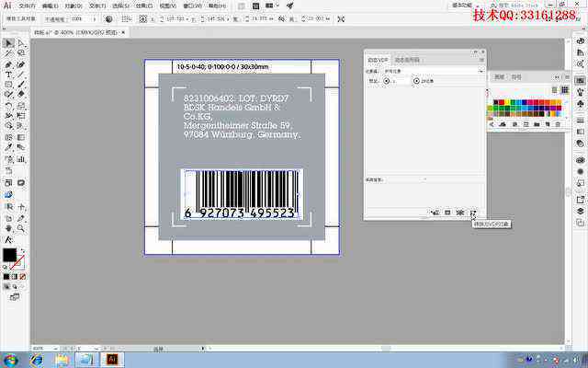Open the 对象 (Object) menu
This screenshot has height=368, width=588.
(x=73, y=6)
